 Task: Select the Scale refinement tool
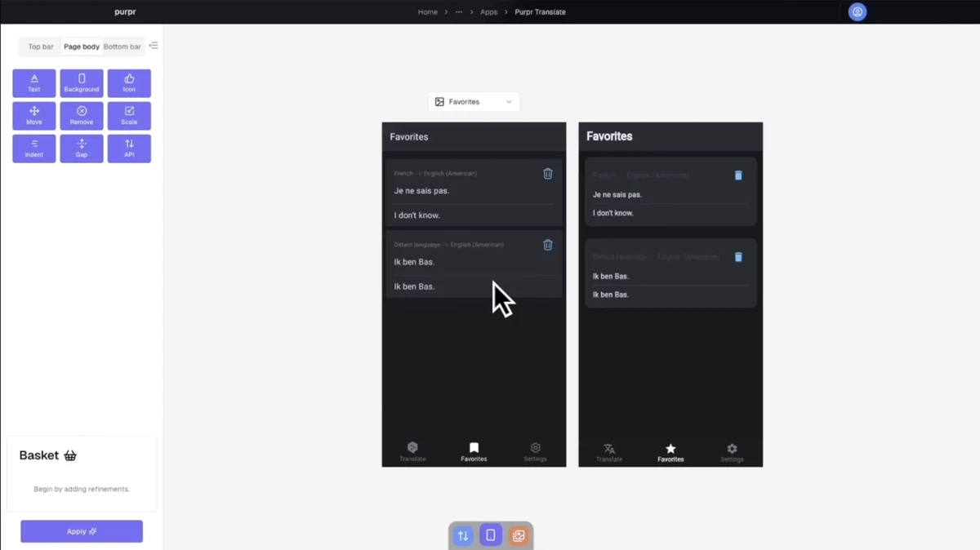point(129,116)
